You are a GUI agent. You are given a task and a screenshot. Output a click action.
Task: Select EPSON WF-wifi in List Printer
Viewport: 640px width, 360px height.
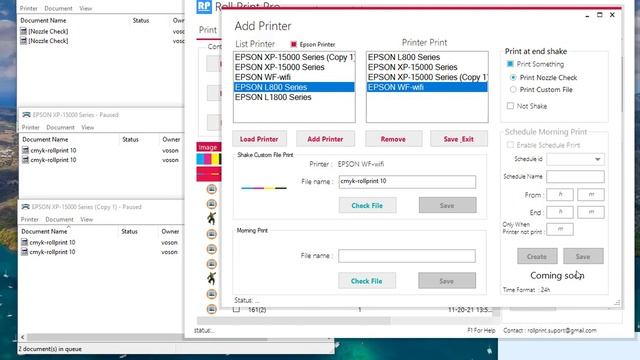[294, 77]
